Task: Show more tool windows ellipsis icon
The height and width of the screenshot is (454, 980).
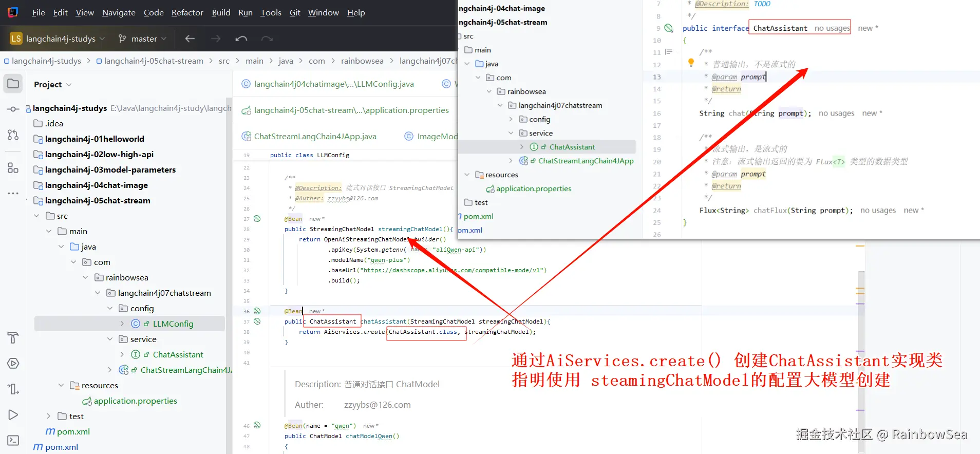Action: 13,194
